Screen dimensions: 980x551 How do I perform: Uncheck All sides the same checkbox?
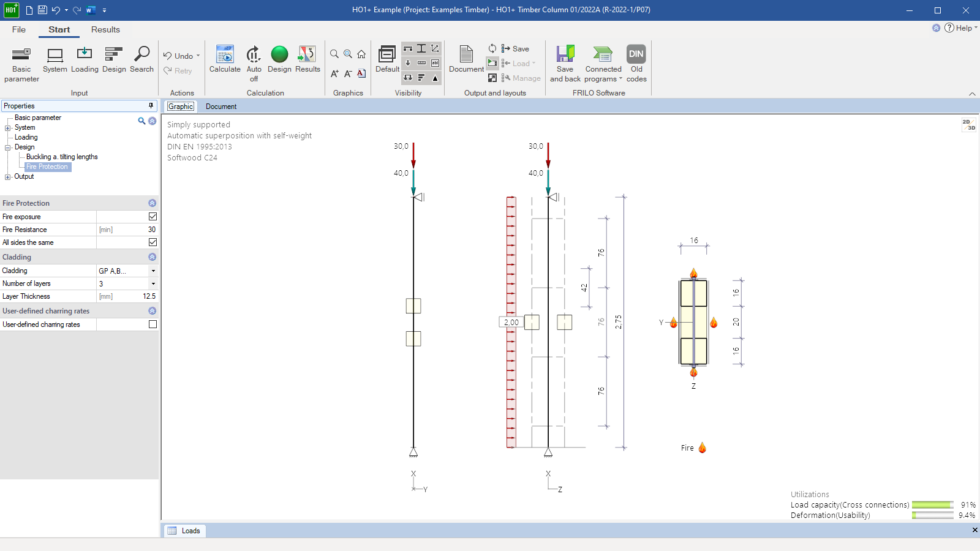153,242
